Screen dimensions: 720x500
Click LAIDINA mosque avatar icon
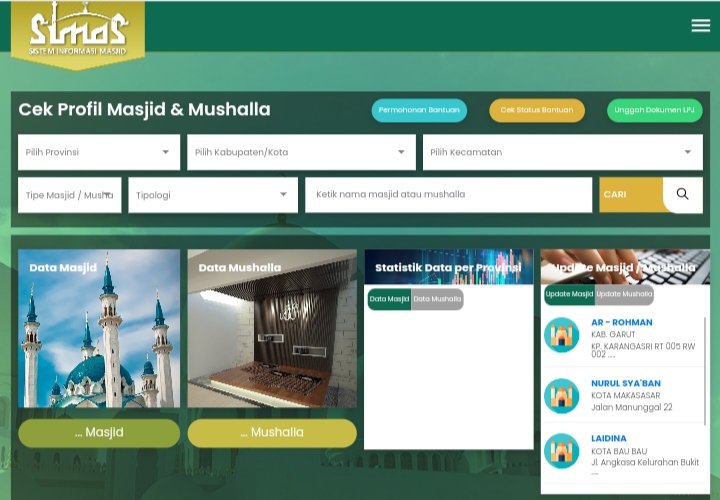(x=562, y=451)
